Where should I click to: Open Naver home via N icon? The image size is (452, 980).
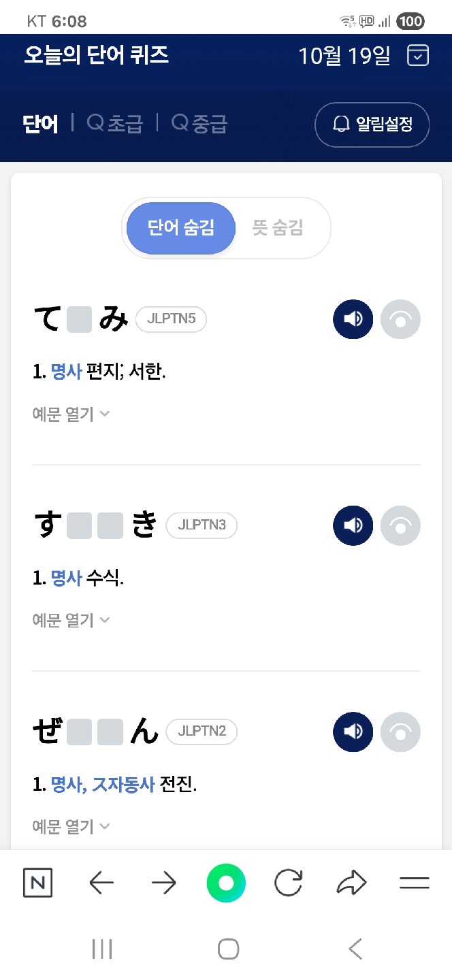tap(37, 883)
